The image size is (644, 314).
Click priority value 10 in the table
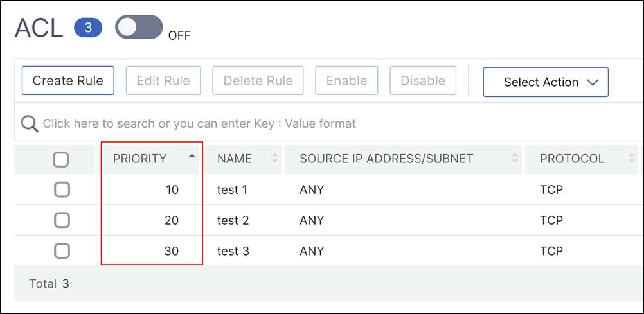(172, 190)
